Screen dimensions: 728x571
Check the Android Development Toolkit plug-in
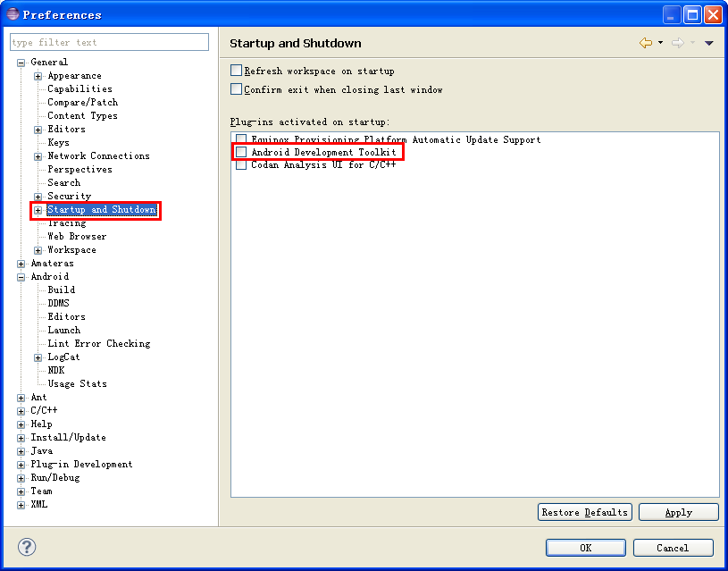pos(241,152)
